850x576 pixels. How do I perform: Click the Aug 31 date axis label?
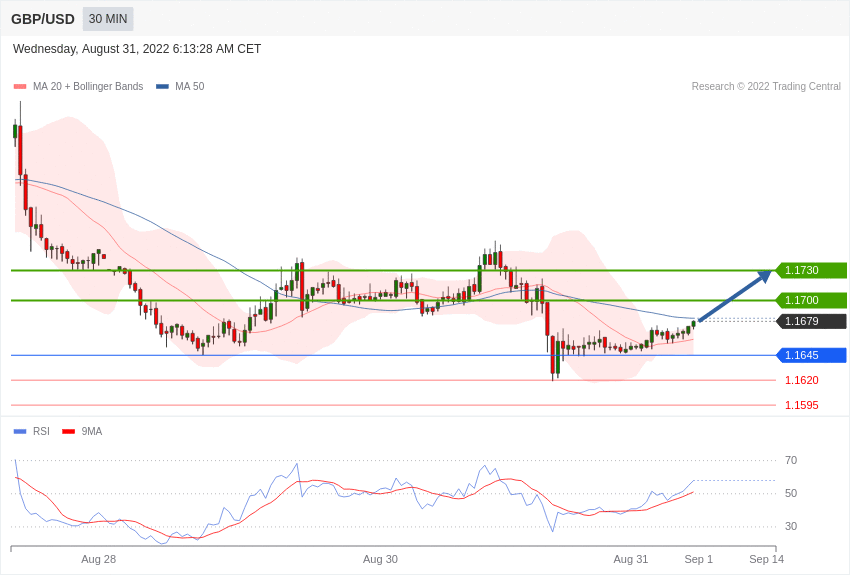coord(630,559)
